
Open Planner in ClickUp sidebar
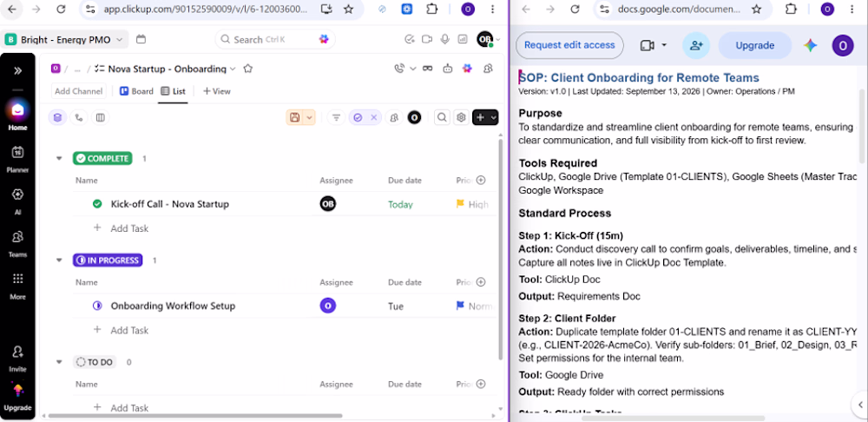pyautogui.click(x=17, y=158)
